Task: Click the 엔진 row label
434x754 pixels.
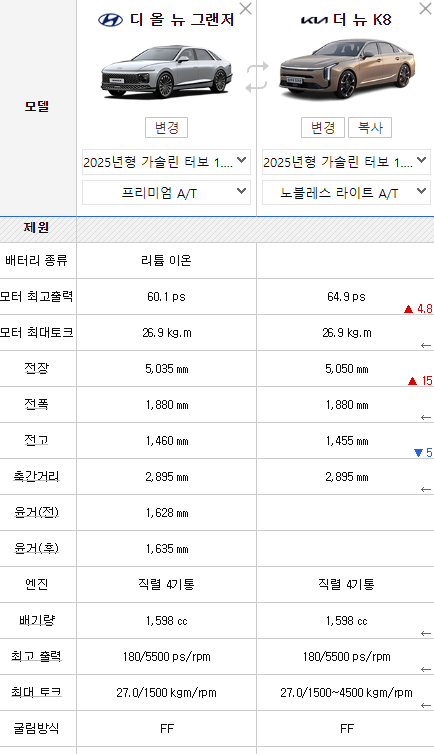Action: pos(37,584)
